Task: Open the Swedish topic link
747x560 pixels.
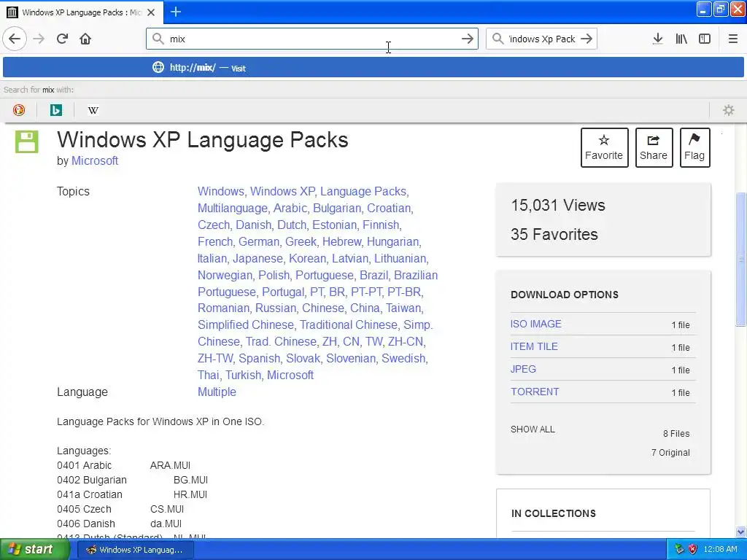Action: coord(403,358)
